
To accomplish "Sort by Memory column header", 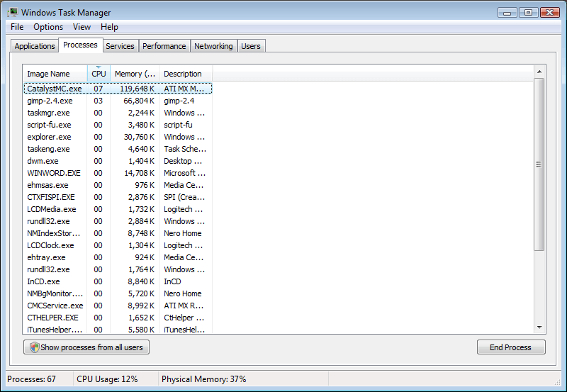I will [135, 74].
